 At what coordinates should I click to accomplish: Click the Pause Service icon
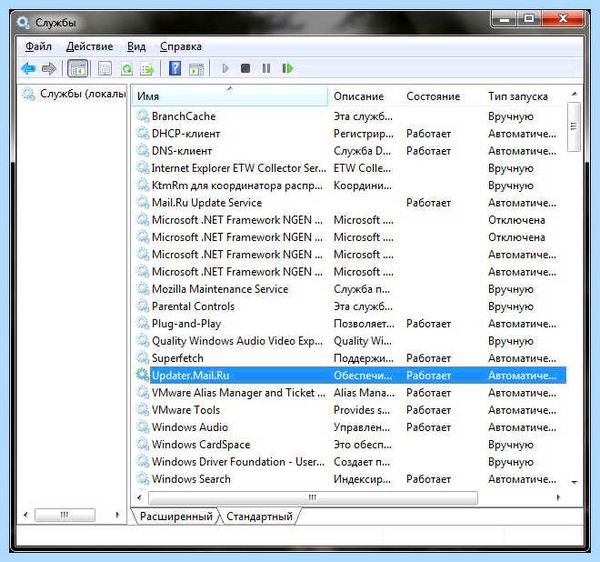[x=266, y=68]
